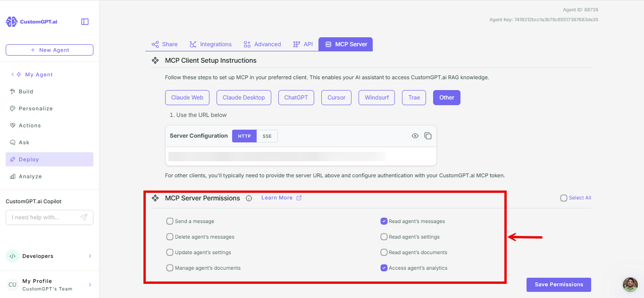Switch to the API tab

pos(303,44)
